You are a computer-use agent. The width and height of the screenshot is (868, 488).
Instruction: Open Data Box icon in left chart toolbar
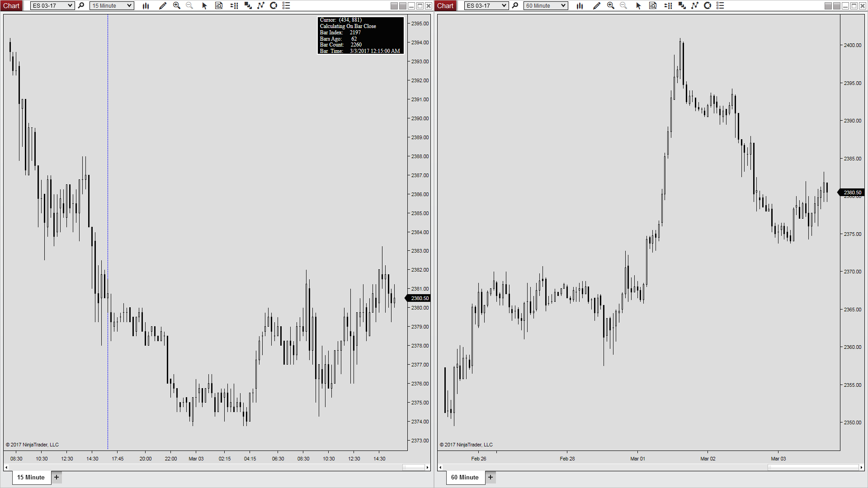[x=219, y=6]
